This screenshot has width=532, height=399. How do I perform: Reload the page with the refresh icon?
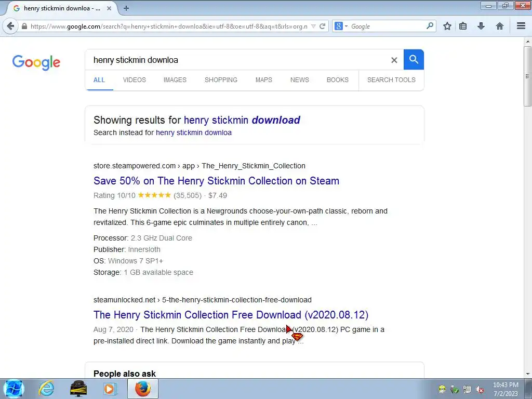pyautogui.click(x=323, y=26)
